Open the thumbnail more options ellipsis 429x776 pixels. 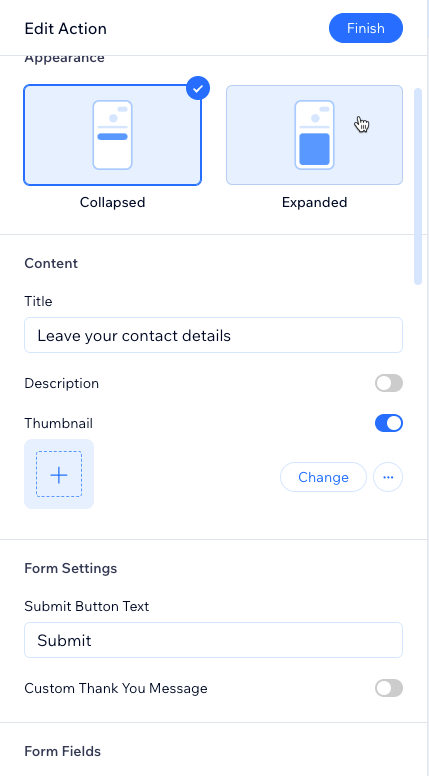tap(388, 477)
